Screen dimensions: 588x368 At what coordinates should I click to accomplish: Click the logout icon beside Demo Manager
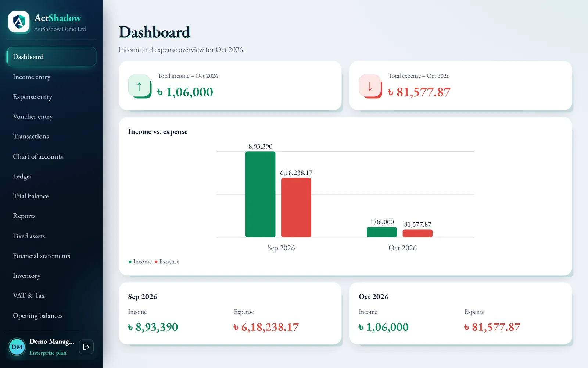(86, 347)
